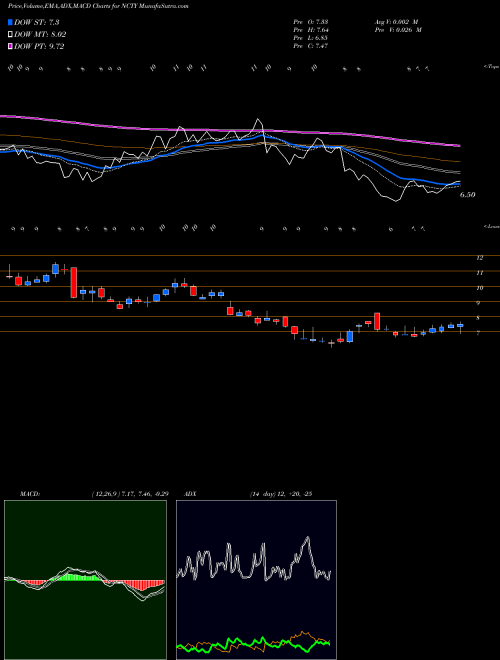
Task: Click the 'Avg V: 0.002 M' volume text
Action: pos(397,21)
